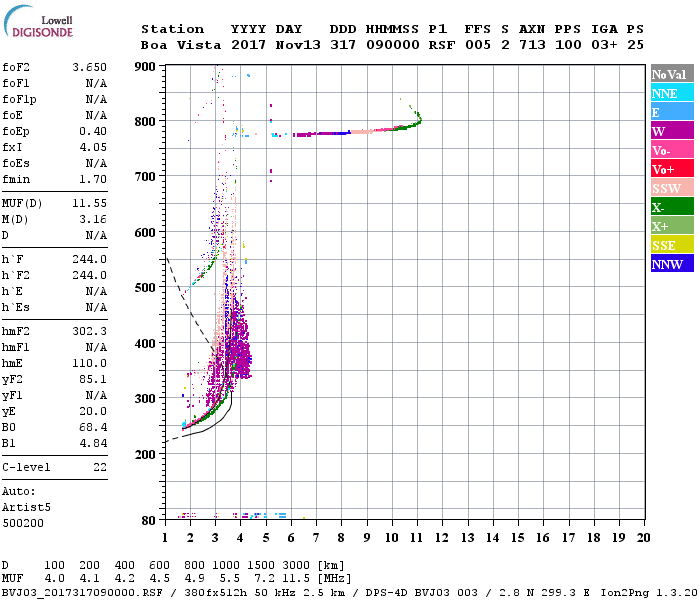Click the foF2 value 3.650
This screenshot has height=600, width=700.
89,67
